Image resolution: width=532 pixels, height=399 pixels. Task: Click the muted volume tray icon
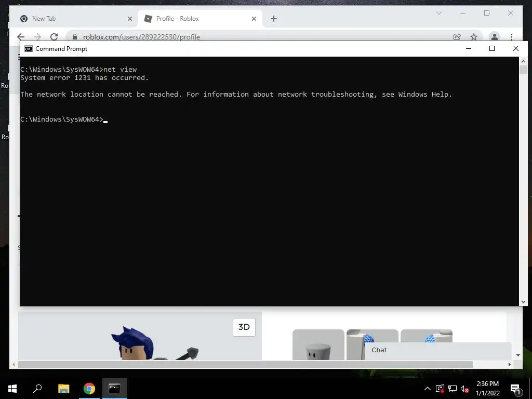click(x=464, y=389)
